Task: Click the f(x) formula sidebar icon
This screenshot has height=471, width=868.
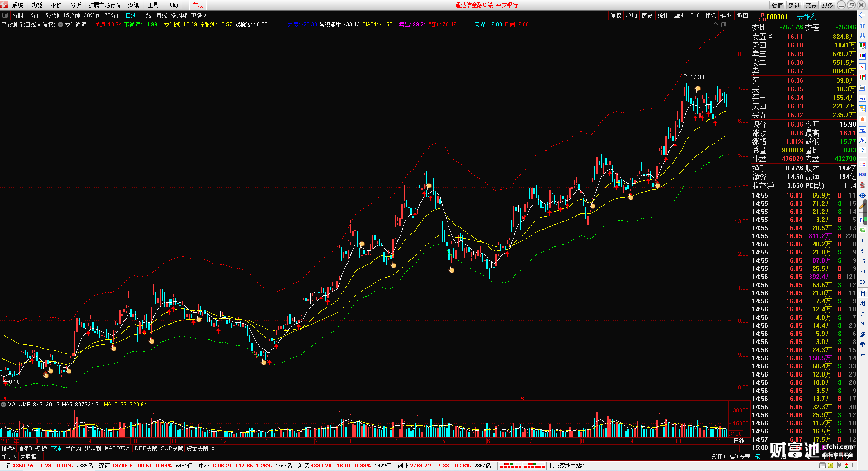Action: click(x=863, y=140)
